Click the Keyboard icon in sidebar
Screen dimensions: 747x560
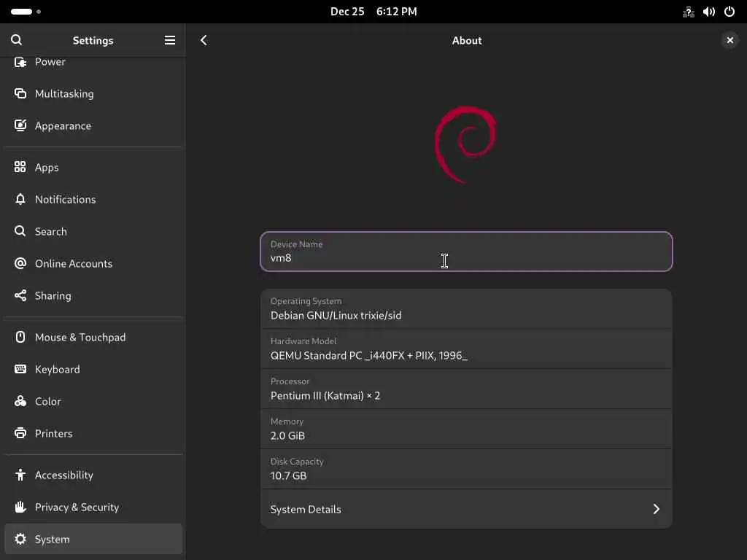pyautogui.click(x=20, y=369)
